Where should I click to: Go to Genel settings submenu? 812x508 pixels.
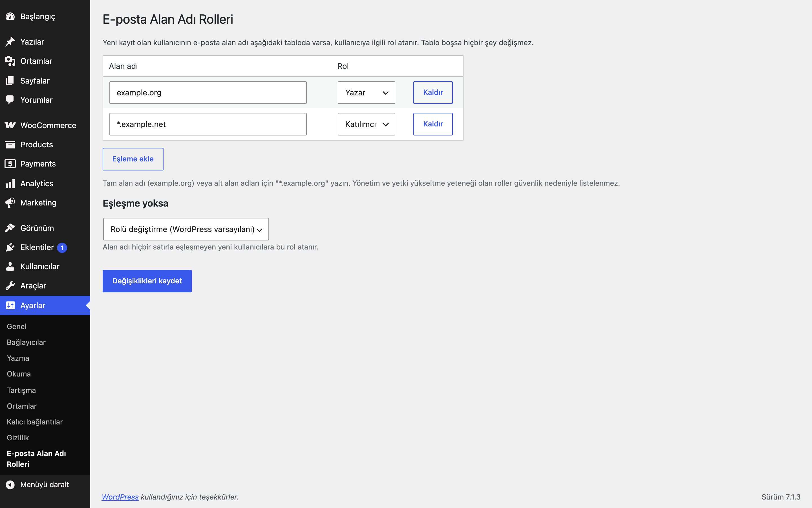[16, 326]
